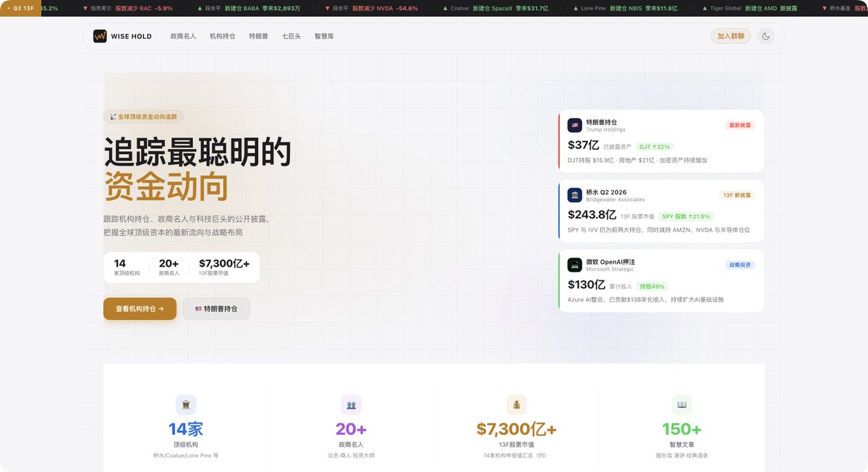The width and height of the screenshot is (868, 472).
Task: Click the 查看机构持仓 button
Action: point(140,309)
